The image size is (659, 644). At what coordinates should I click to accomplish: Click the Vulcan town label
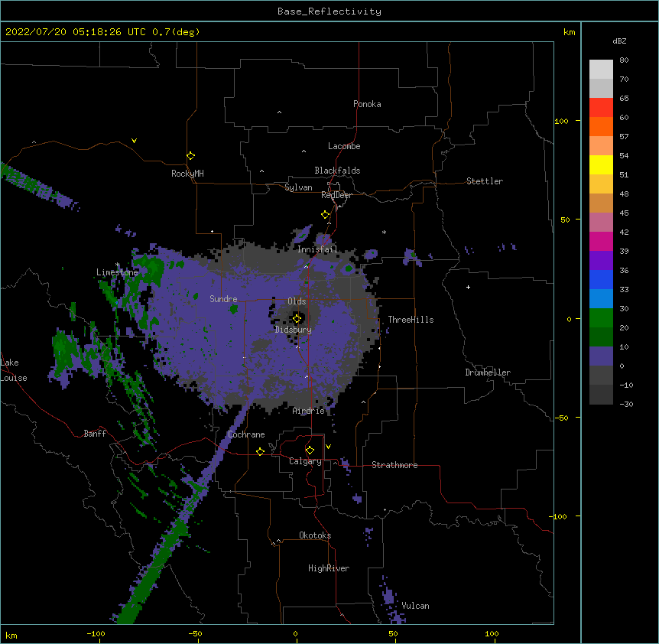415,606
